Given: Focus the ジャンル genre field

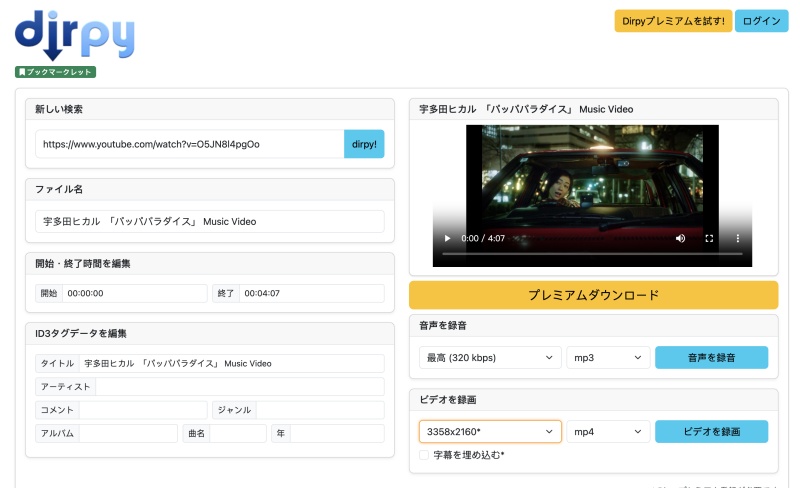Looking at the screenshot, I should click(x=320, y=410).
